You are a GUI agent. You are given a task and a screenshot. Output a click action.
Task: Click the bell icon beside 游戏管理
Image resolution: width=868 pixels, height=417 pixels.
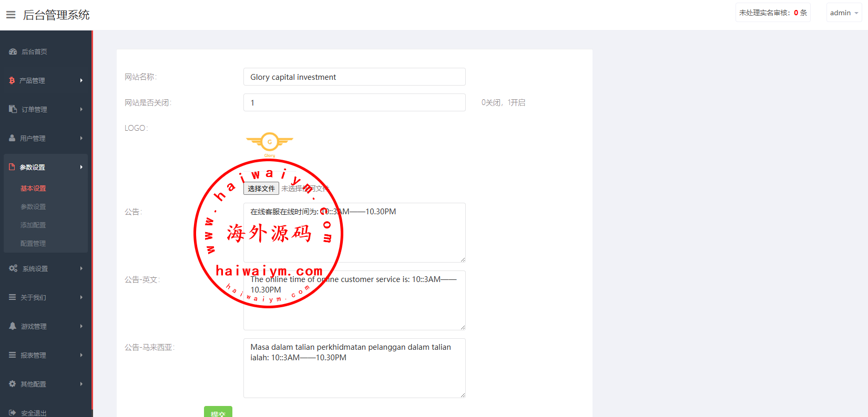click(13, 326)
